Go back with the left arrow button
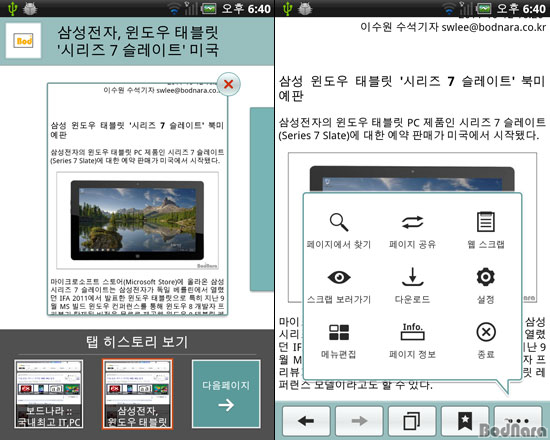The height and width of the screenshot is (440, 550). pyautogui.click(x=306, y=421)
